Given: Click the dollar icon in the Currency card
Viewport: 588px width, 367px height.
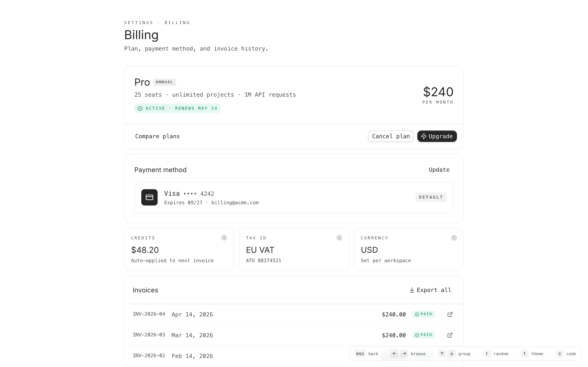Looking at the screenshot, I should point(454,238).
